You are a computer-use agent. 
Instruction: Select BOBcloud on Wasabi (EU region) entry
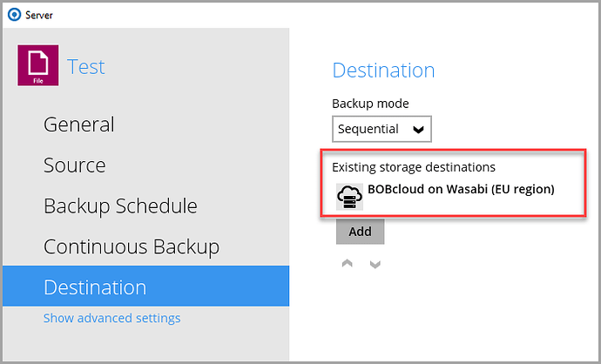(461, 189)
